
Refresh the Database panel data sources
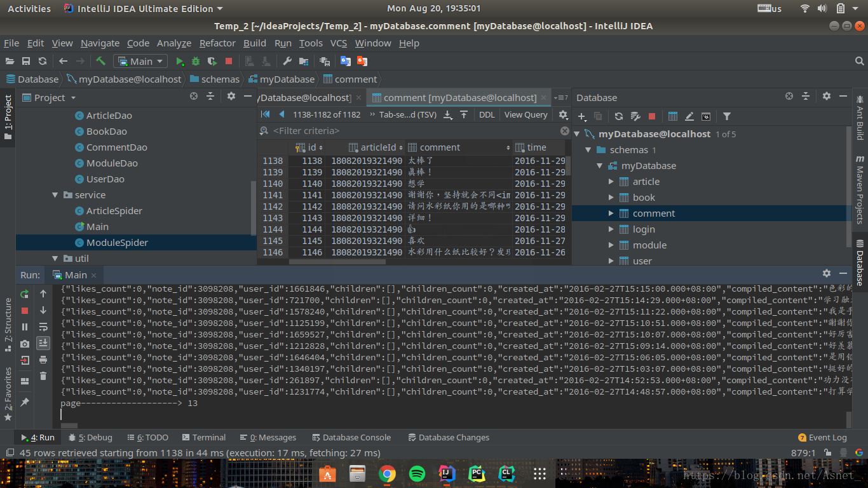[618, 116]
